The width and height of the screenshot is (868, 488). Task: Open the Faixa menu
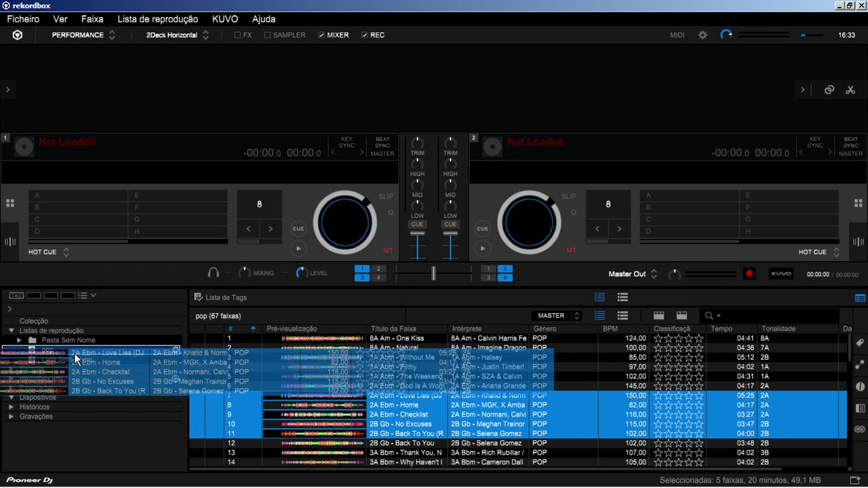click(92, 19)
